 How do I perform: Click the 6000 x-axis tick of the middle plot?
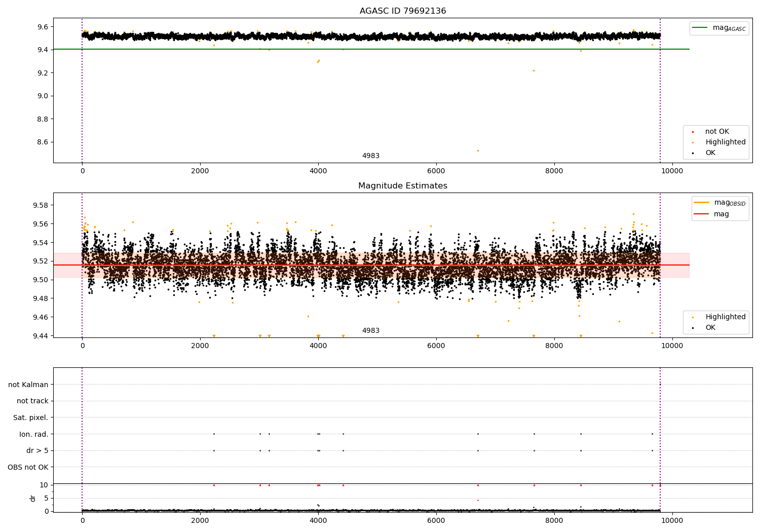click(x=436, y=346)
